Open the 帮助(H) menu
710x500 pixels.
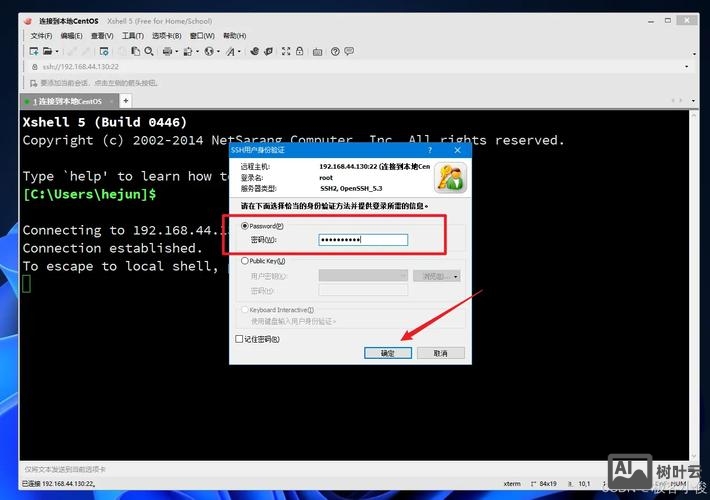tap(235, 36)
